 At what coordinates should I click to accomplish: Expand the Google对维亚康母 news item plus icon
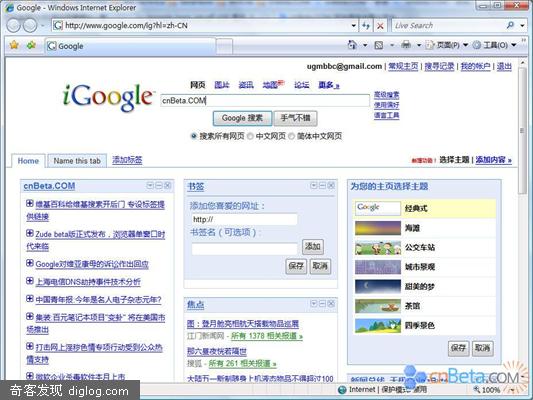pos(30,263)
